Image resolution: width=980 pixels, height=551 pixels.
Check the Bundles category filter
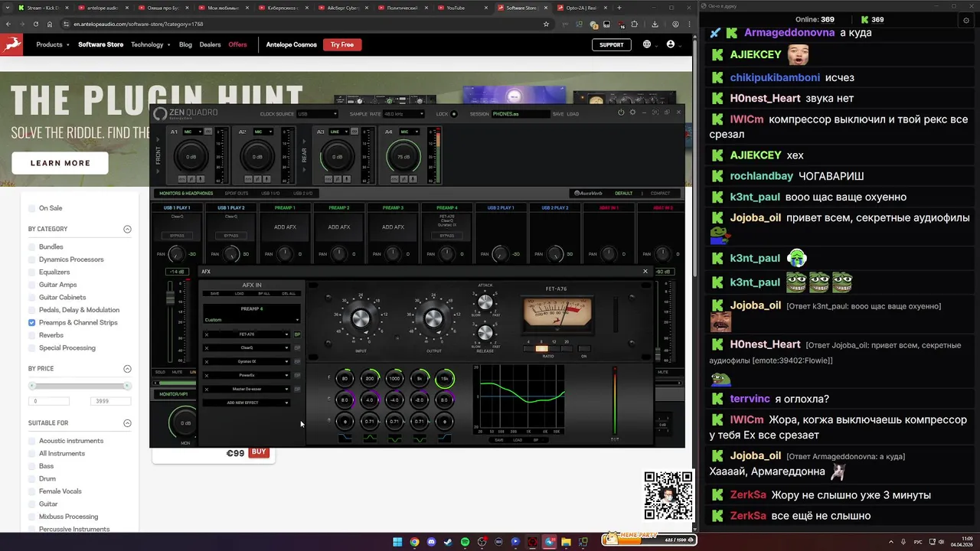32,247
